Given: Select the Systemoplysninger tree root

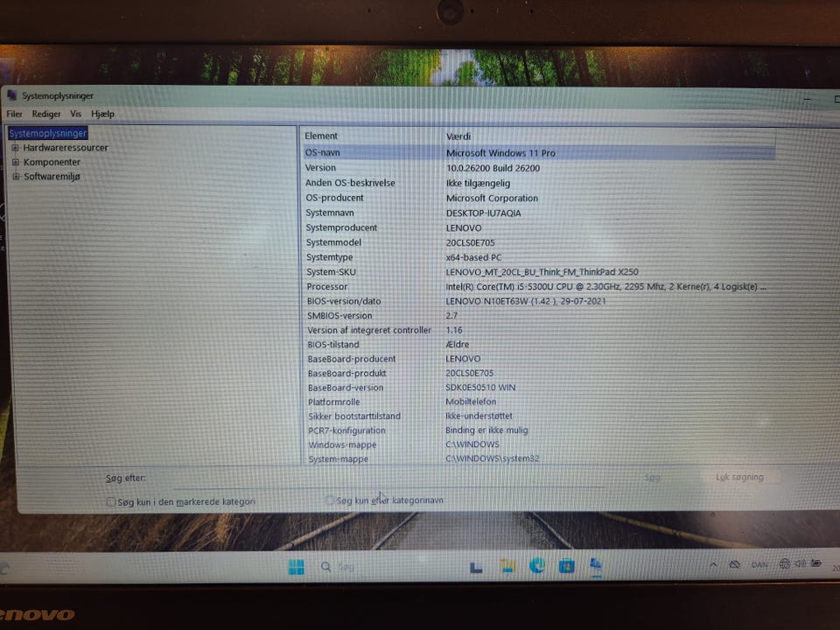Looking at the screenshot, I should pos(47,133).
